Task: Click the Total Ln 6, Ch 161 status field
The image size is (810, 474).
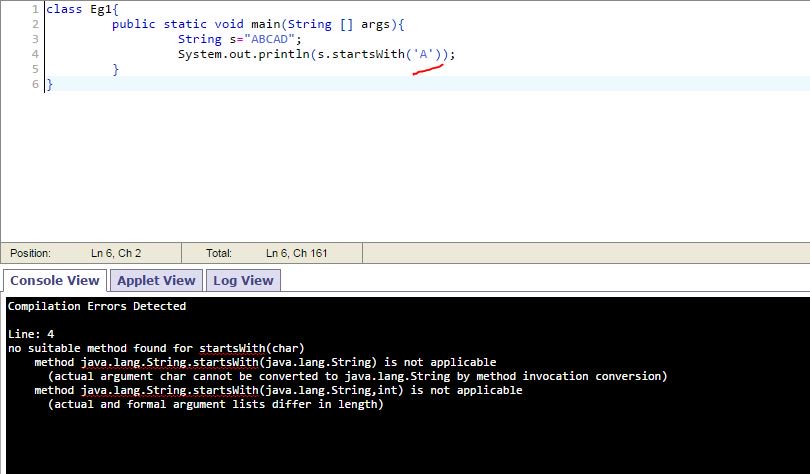Action: (272, 253)
